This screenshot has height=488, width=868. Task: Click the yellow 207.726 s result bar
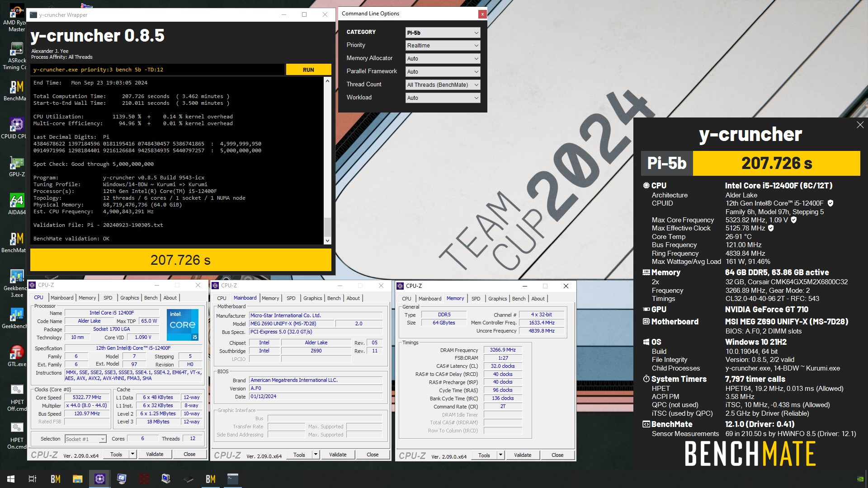click(181, 260)
